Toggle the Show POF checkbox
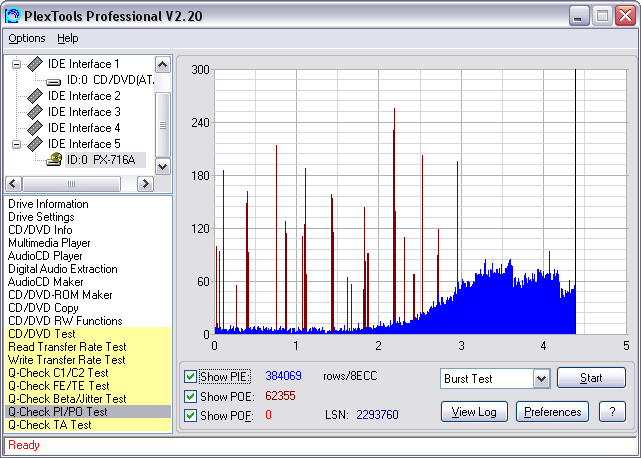Viewport: 641px width, 458px height. [190, 415]
